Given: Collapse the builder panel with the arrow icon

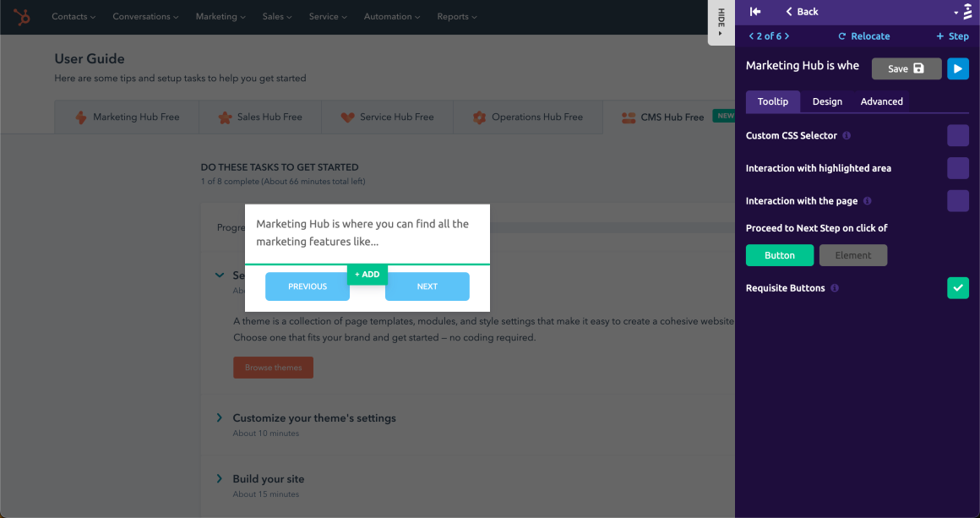Looking at the screenshot, I should (x=755, y=12).
